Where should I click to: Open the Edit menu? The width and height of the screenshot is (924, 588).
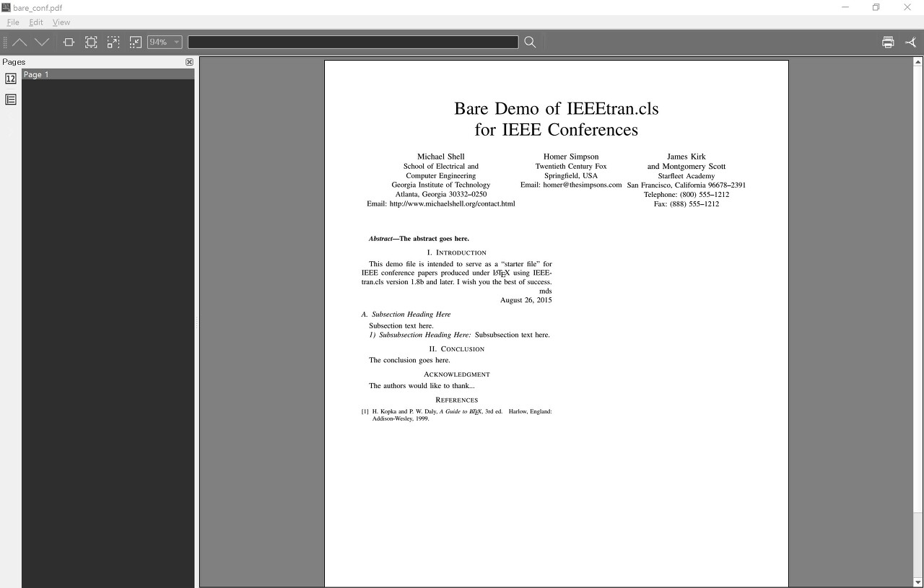coord(36,22)
